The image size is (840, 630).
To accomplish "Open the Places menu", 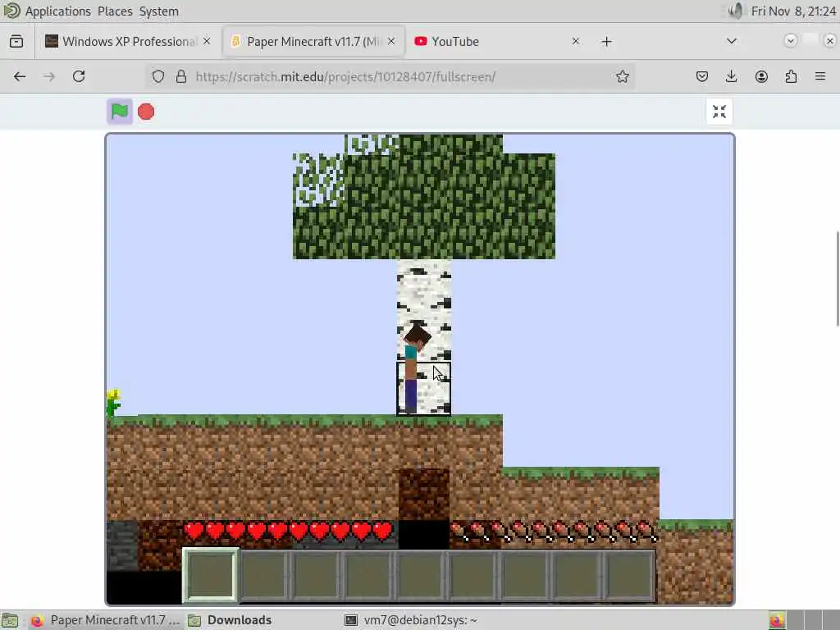I will (115, 11).
